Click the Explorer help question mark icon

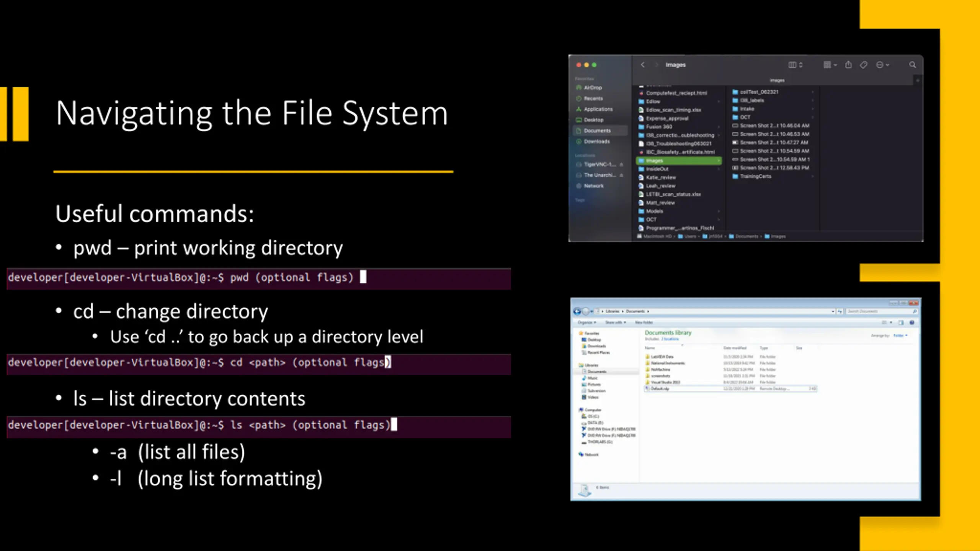(912, 323)
